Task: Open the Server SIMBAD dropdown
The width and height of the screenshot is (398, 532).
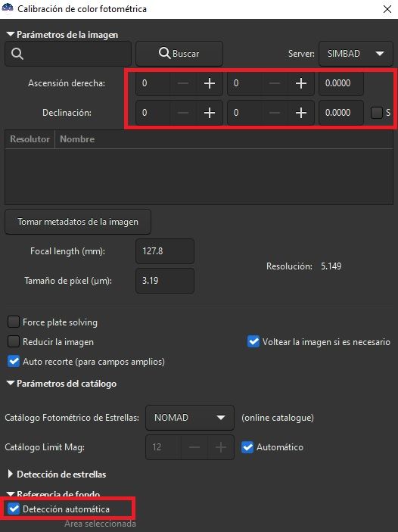Action: (x=356, y=54)
